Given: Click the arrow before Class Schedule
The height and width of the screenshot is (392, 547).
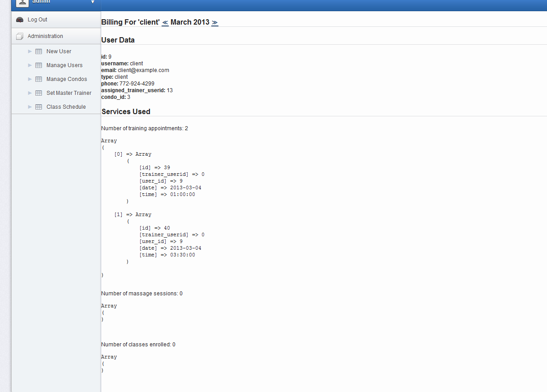Looking at the screenshot, I should [30, 107].
